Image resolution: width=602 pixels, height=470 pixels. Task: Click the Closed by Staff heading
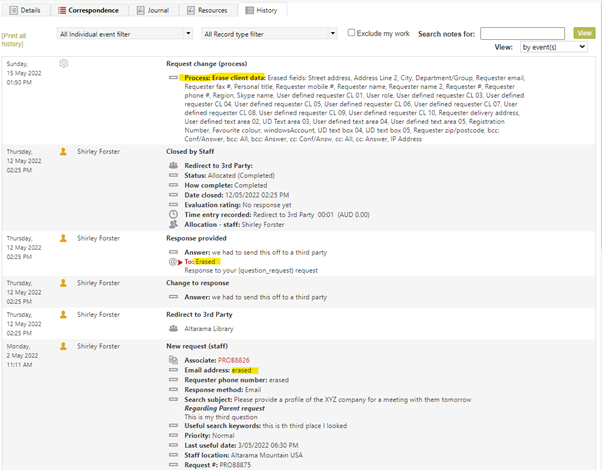tap(190, 151)
